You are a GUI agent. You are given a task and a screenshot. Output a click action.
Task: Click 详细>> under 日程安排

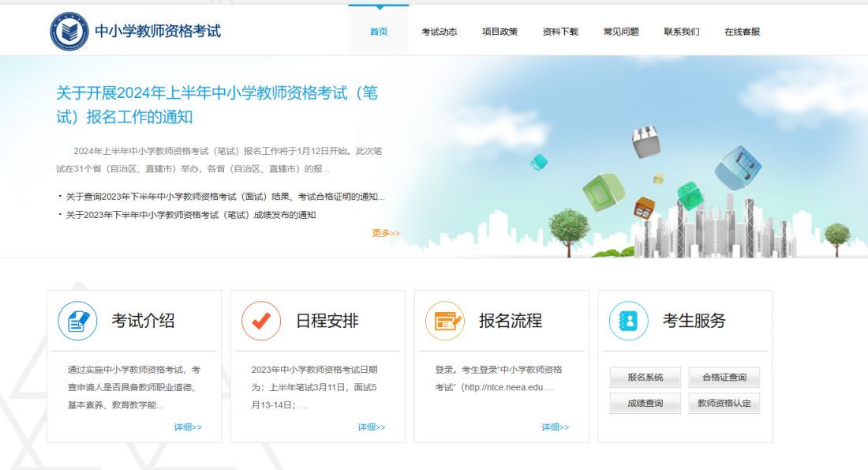pos(372,427)
